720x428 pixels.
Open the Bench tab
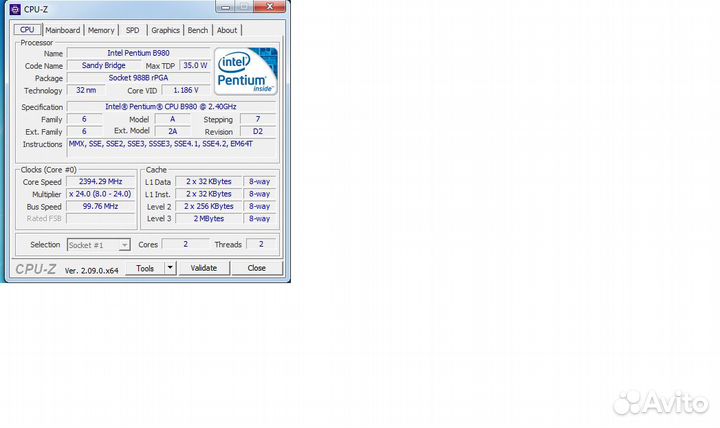[x=198, y=30]
